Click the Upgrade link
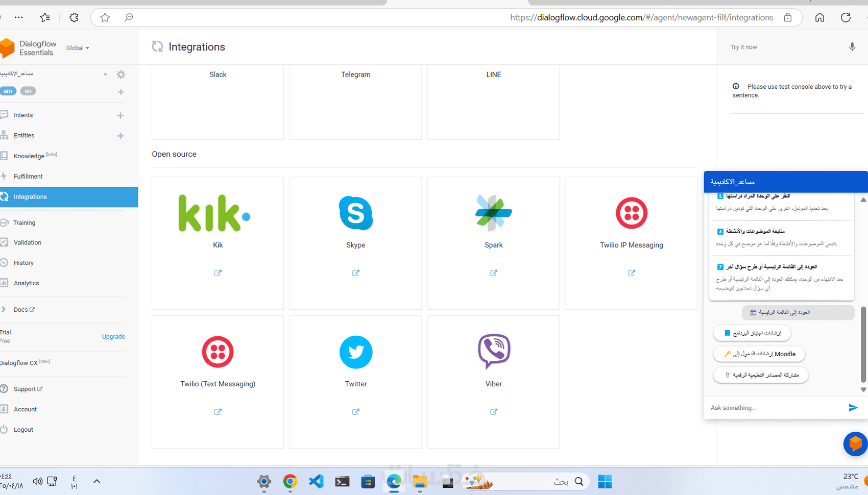 click(113, 337)
